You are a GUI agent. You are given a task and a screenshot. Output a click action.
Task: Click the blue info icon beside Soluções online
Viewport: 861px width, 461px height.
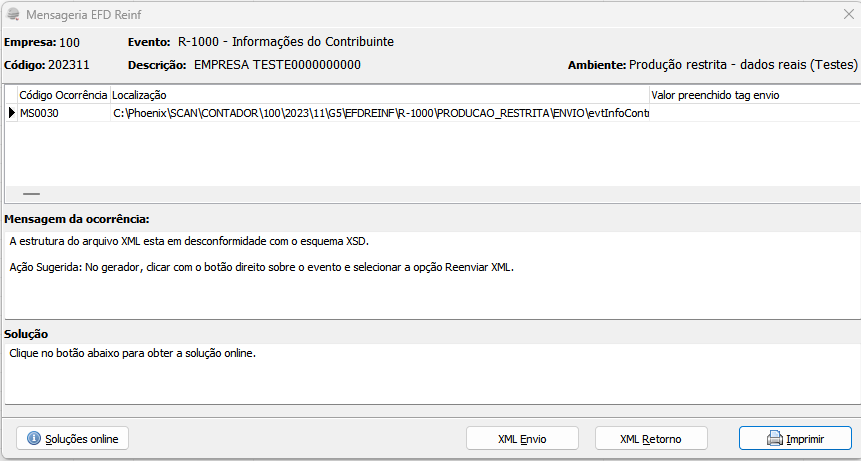coord(34,438)
